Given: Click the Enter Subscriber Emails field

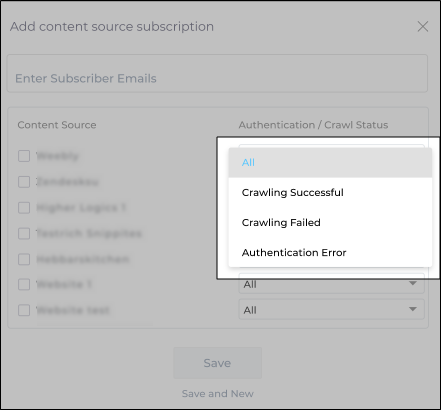Looking at the screenshot, I should pos(217,73).
